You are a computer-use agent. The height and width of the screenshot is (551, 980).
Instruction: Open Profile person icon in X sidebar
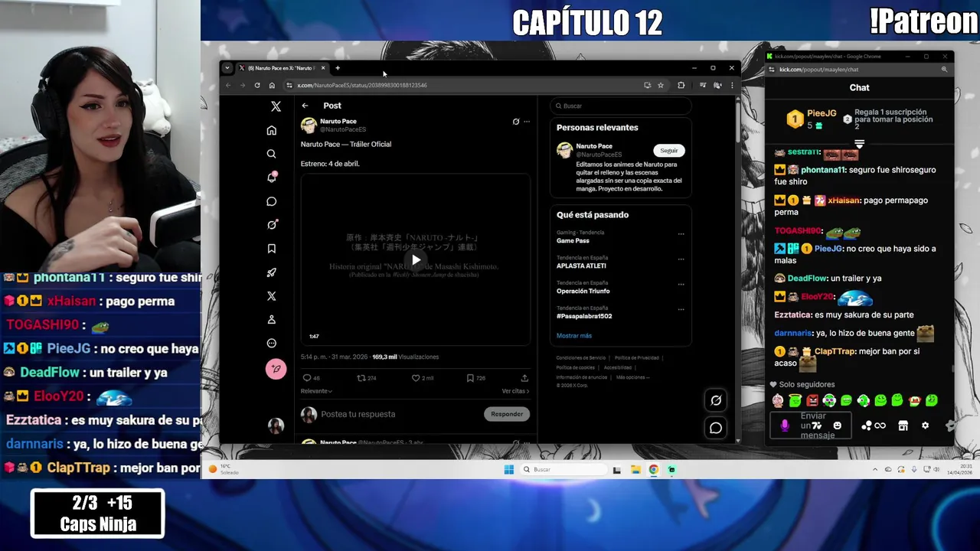pos(271,320)
